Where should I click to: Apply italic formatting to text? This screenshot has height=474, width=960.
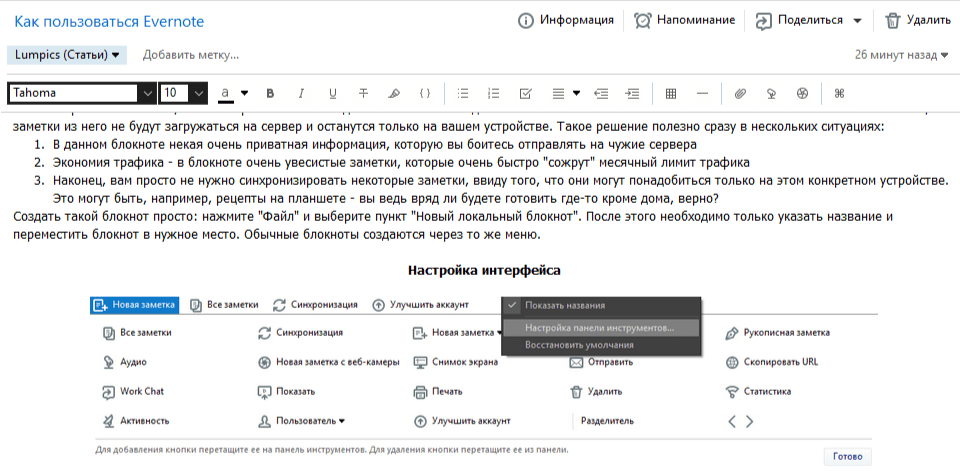(301, 93)
